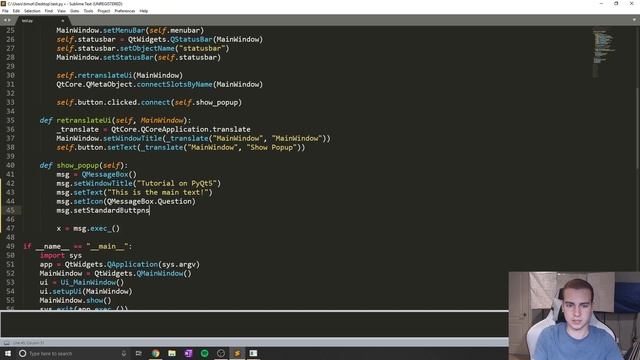
Task: Toggle the panel switcher icon in status bar
Action: [x=6, y=343]
